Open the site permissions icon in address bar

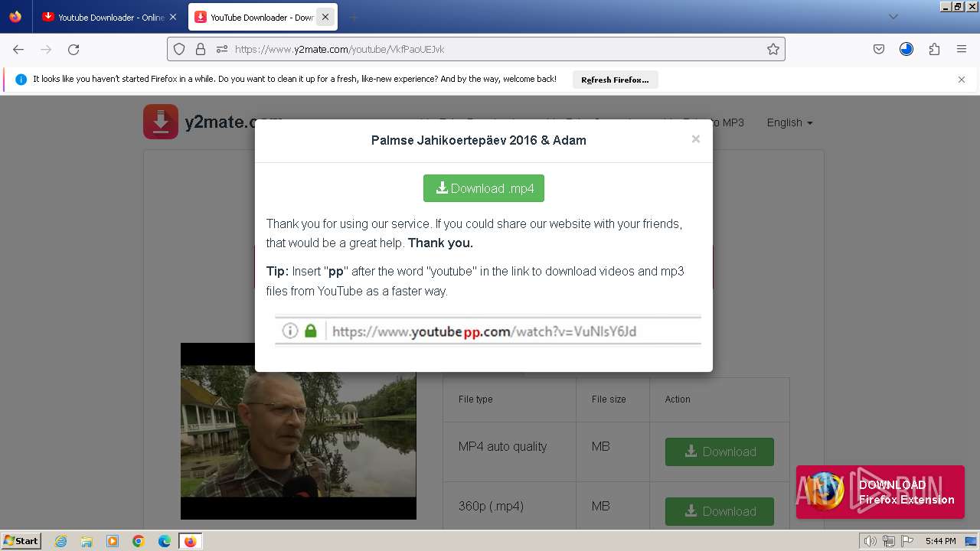click(x=222, y=49)
